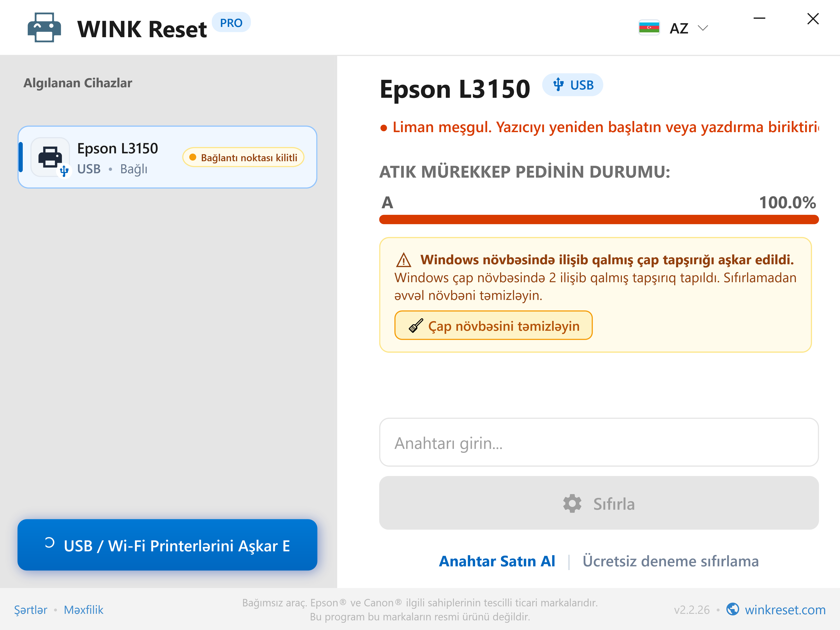Select the Epson L3150 printer icon in the device list
The height and width of the screenshot is (630, 840).
[x=50, y=157]
